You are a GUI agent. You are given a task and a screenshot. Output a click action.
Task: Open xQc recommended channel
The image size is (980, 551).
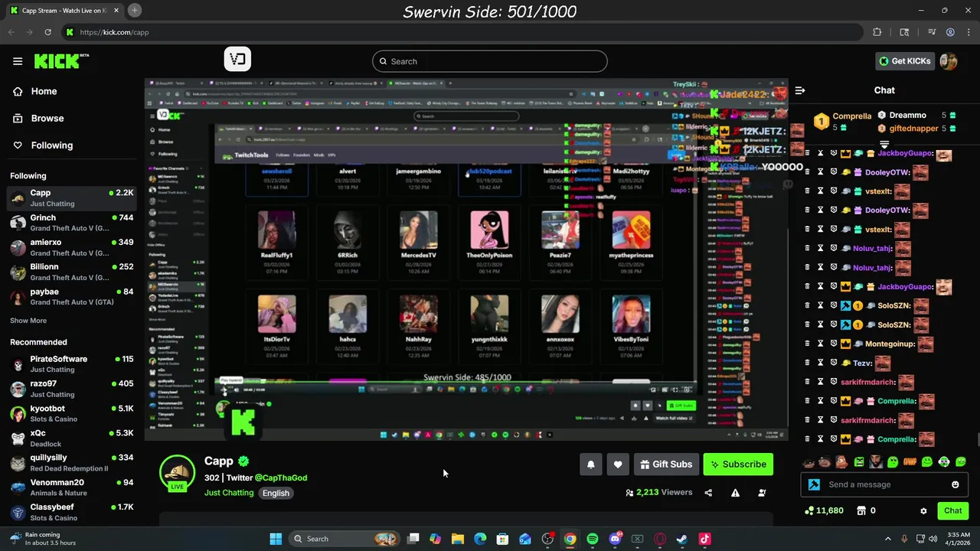tap(72, 438)
